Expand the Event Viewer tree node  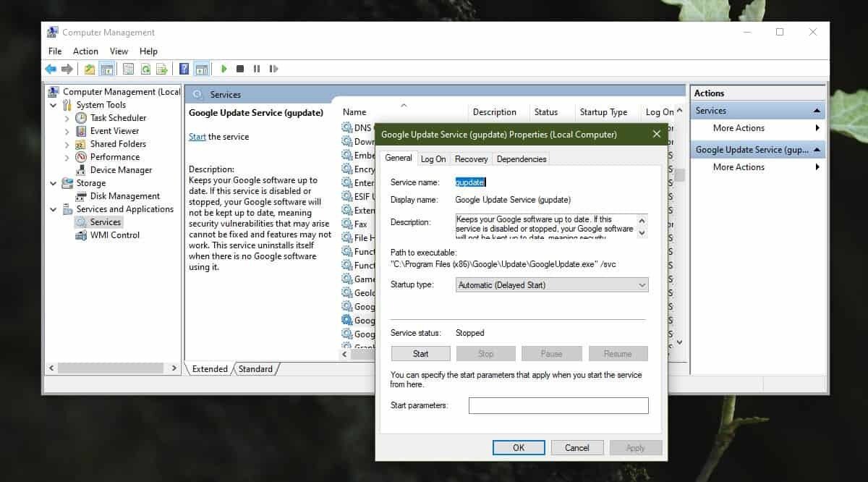point(66,130)
